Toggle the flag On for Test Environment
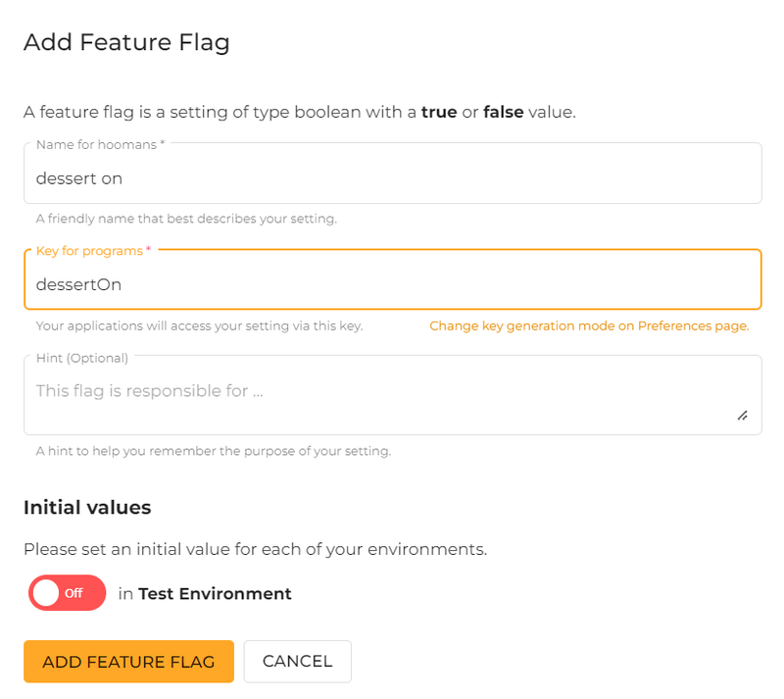 tap(67, 593)
